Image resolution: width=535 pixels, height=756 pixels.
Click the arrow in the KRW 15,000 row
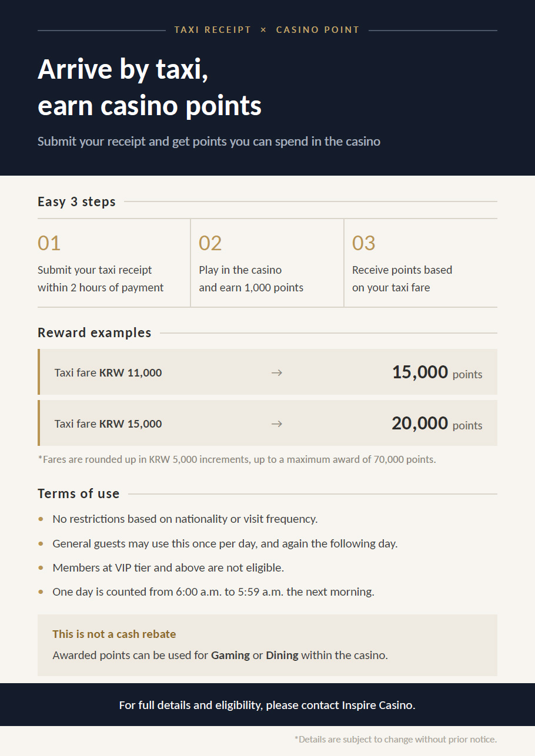click(276, 424)
